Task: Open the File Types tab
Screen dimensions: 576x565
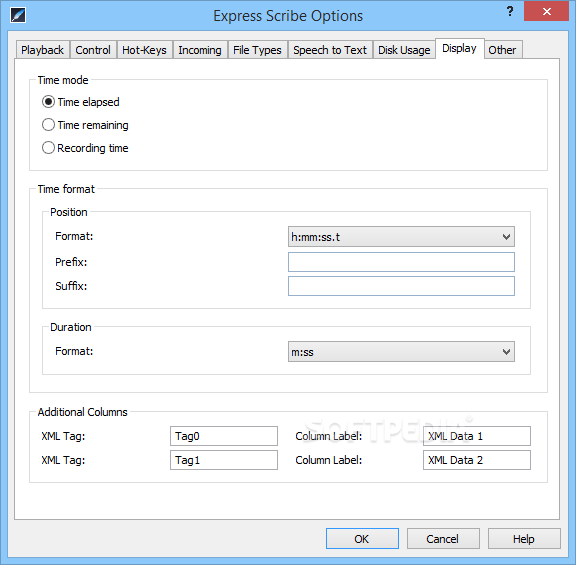Action: [258, 50]
